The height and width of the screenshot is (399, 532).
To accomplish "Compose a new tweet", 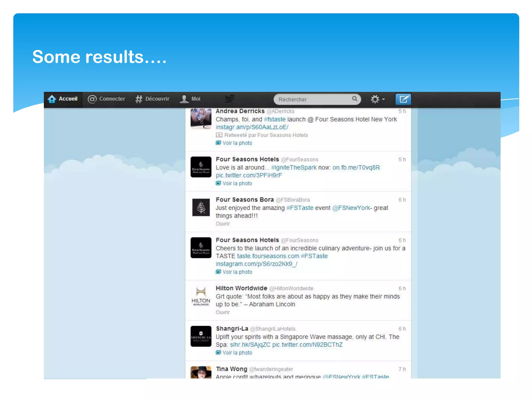I will coord(403,99).
